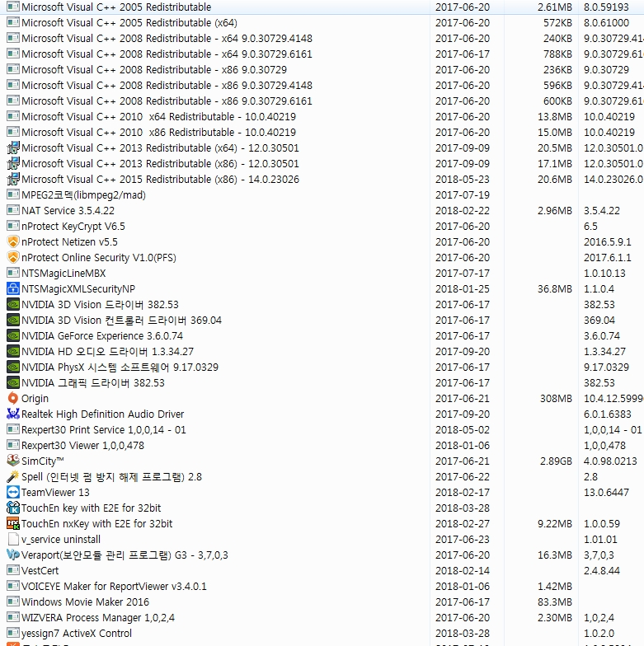
Task: Click the Realtek High Definition Audio Driver icon
Action: [x=13, y=414]
